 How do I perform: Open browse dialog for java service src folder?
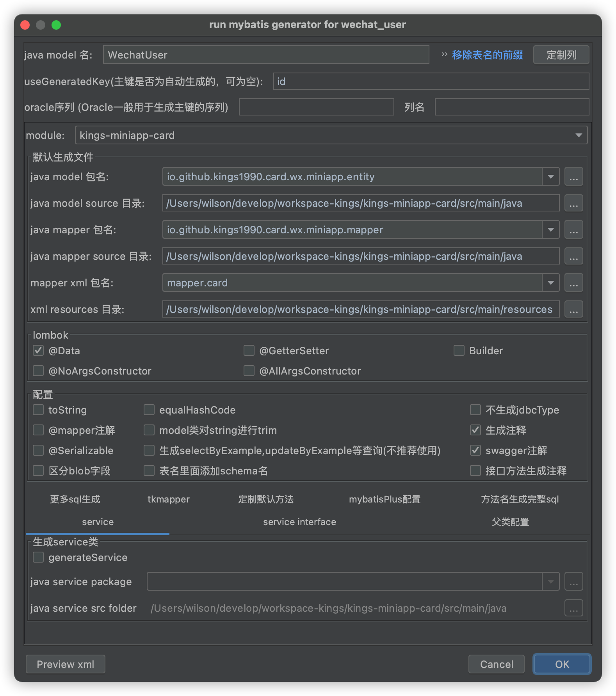click(573, 608)
